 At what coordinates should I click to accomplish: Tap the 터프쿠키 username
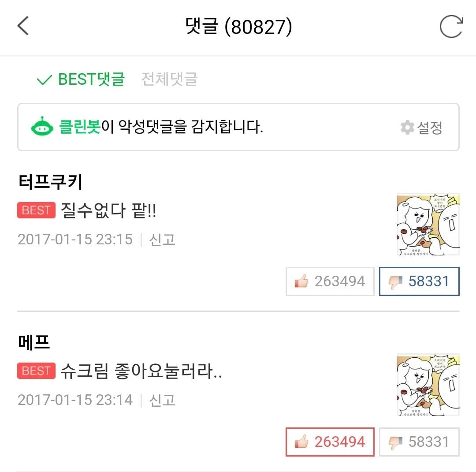coord(51,182)
